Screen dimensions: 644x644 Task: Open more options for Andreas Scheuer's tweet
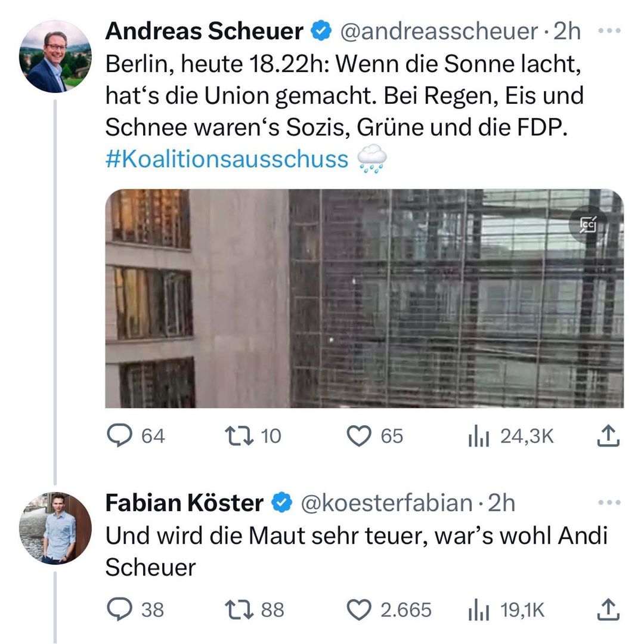[609, 32]
